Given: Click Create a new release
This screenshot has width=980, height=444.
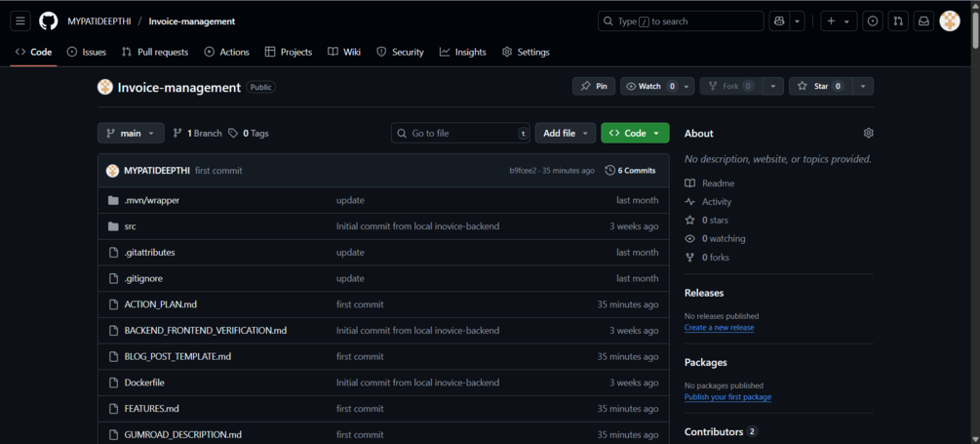Looking at the screenshot, I should point(719,328).
